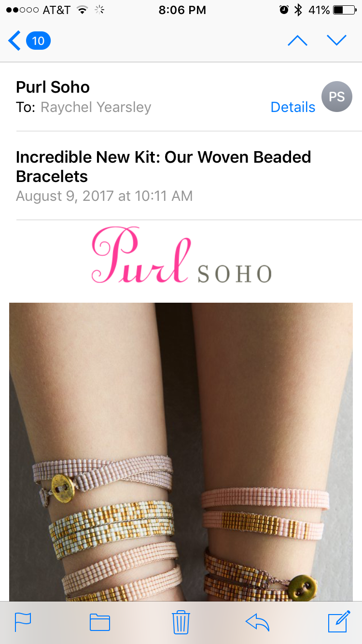Image resolution: width=362 pixels, height=644 pixels.
Task: Tap the 8:06 PM status bar clock
Action: pyautogui.click(x=182, y=10)
